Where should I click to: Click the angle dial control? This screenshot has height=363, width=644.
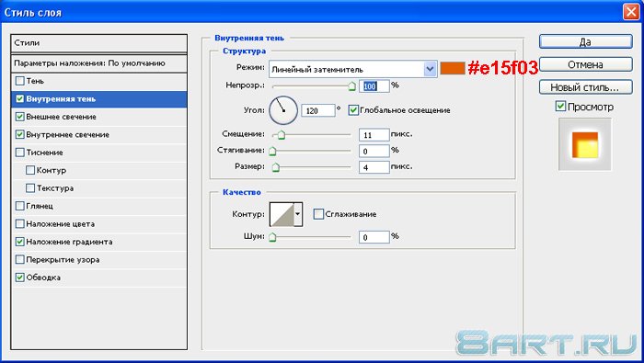tap(283, 110)
